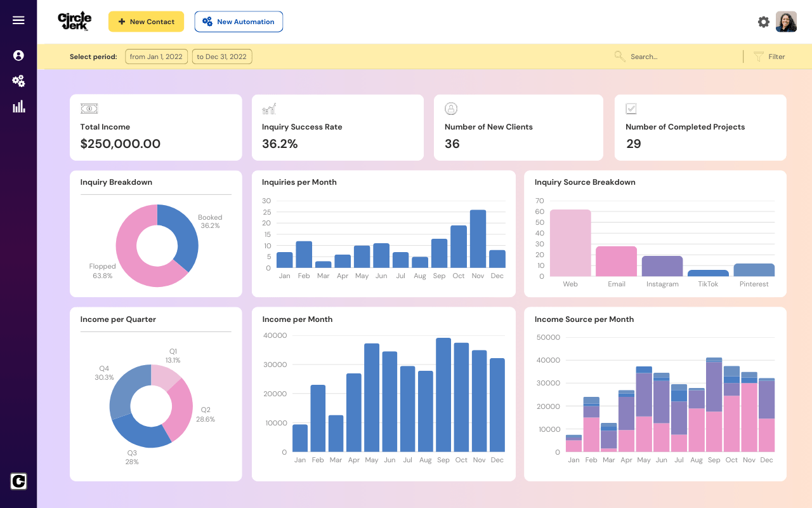Click the Booked 36.2% label

210,221
